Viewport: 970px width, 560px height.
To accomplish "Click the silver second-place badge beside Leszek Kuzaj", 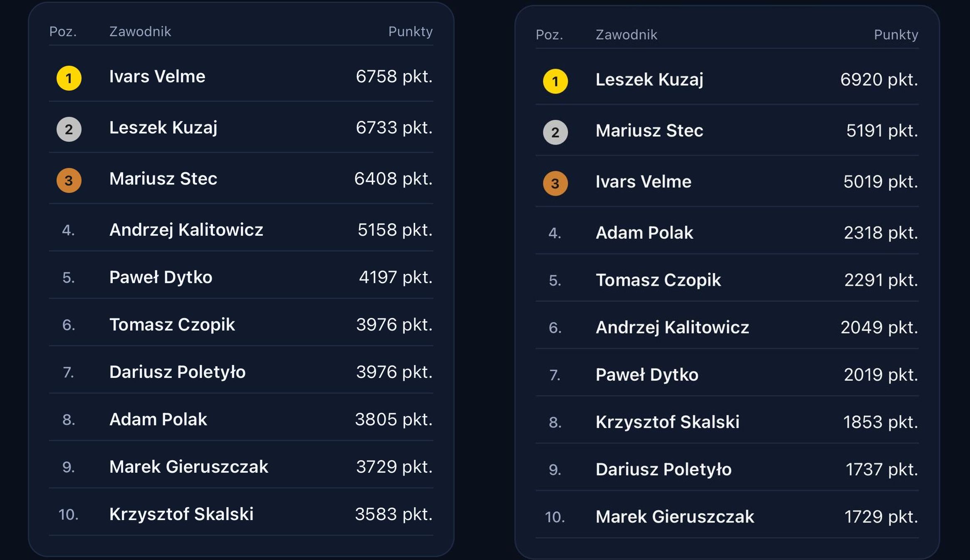I will click(69, 129).
